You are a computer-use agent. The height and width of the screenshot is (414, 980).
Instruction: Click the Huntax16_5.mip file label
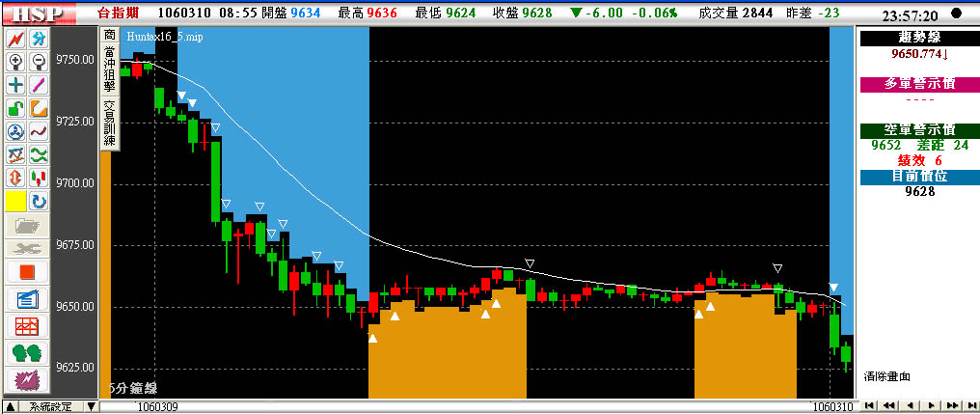[165, 37]
